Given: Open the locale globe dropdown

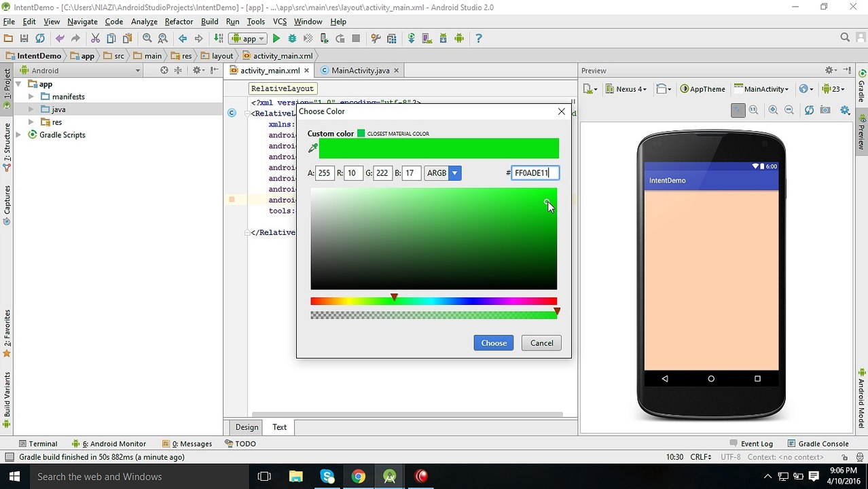Looking at the screenshot, I should pos(806,89).
